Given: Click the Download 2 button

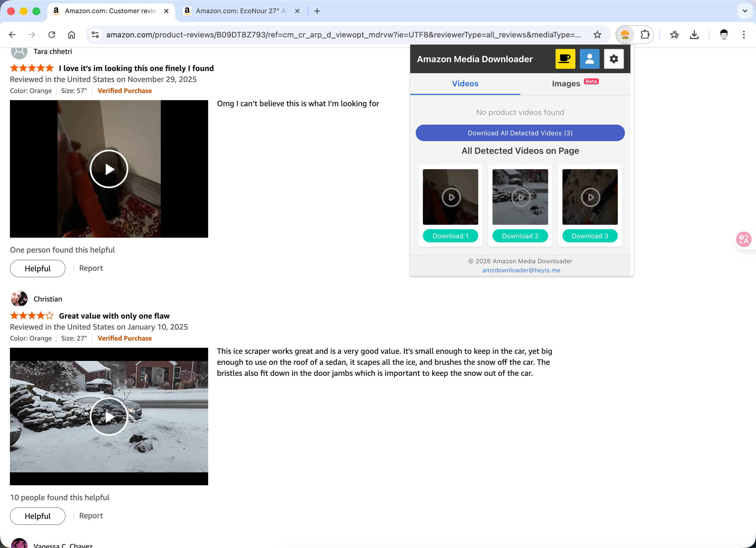Looking at the screenshot, I should pyautogui.click(x=520, y=235).
